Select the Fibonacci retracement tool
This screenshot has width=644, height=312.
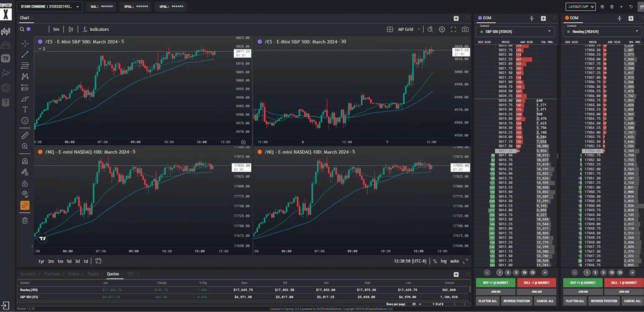[25, 66]
